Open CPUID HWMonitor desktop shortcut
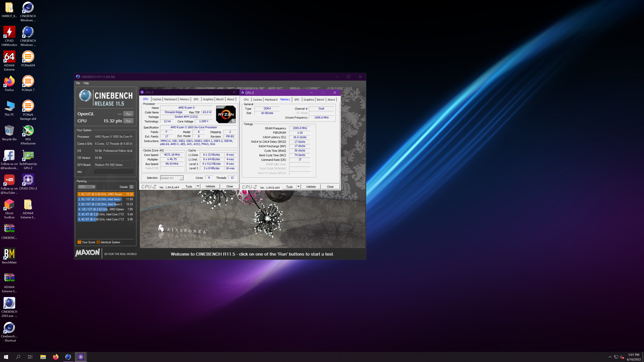This screenshot has width=644, height=362. coord(9,36)
